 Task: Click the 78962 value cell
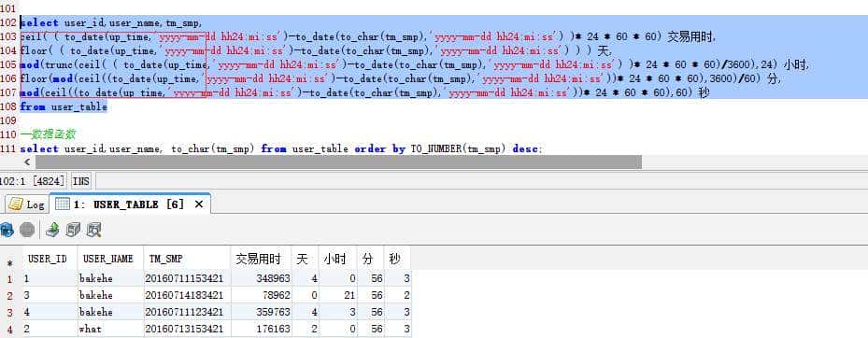point(261,295)
